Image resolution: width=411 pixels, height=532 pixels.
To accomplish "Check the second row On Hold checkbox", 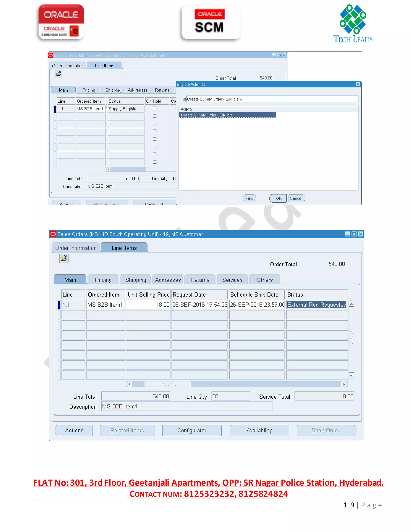I will coord(155,116).
